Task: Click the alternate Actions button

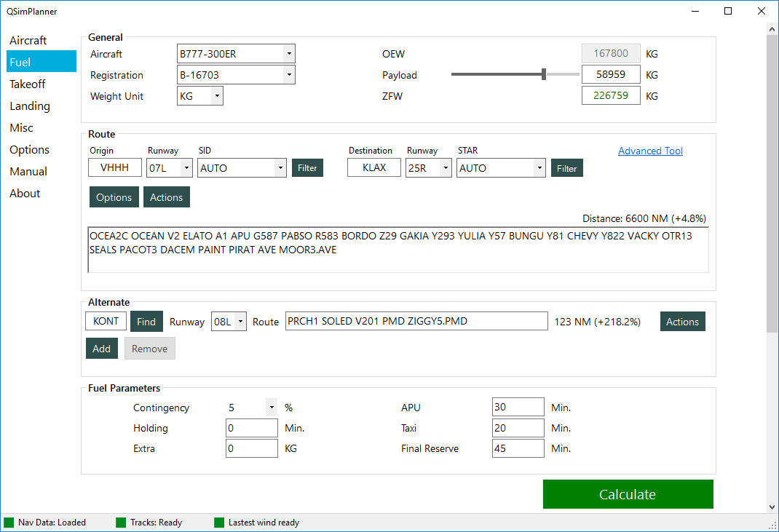Action: (683, 322)
